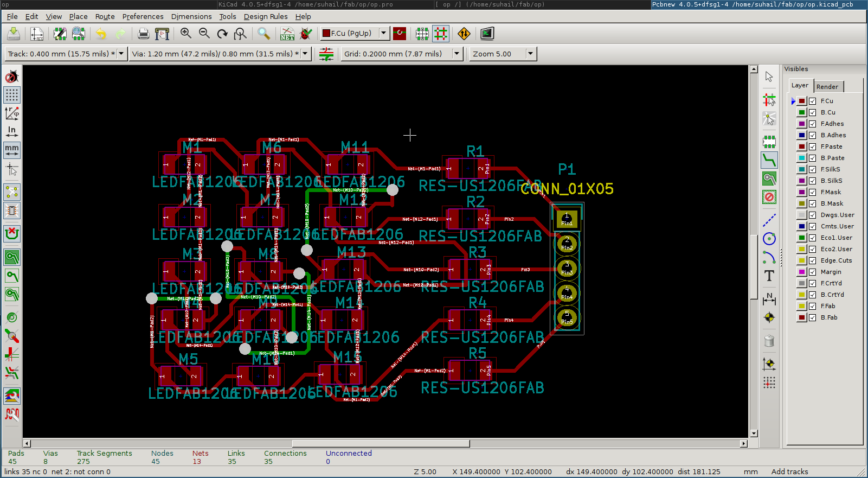Select the Add graphic line tool

(x=769, y=220)
